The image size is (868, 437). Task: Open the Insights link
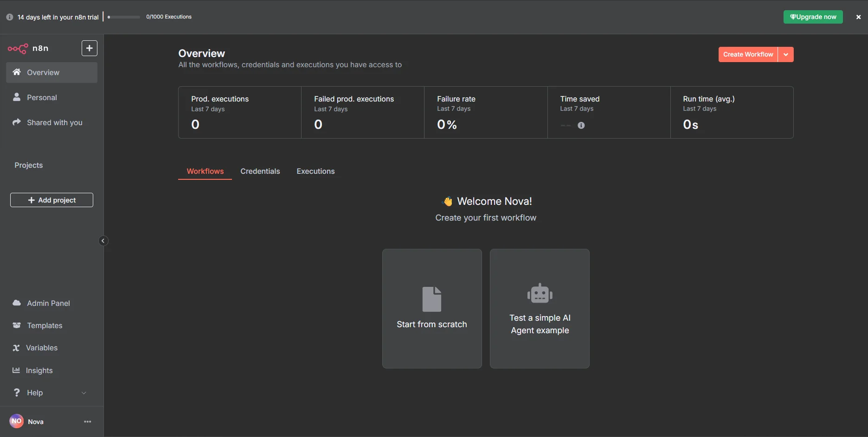[x=51, y=370]
